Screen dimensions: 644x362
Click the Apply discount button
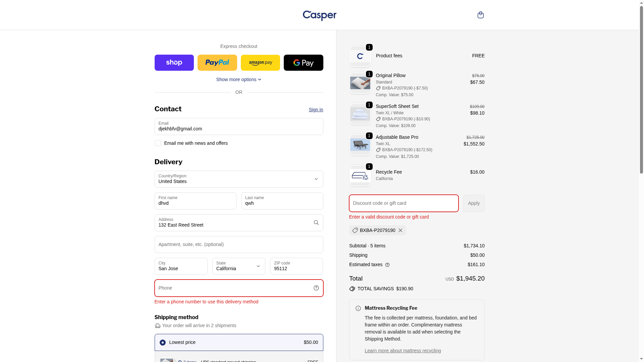click(474, 203)
